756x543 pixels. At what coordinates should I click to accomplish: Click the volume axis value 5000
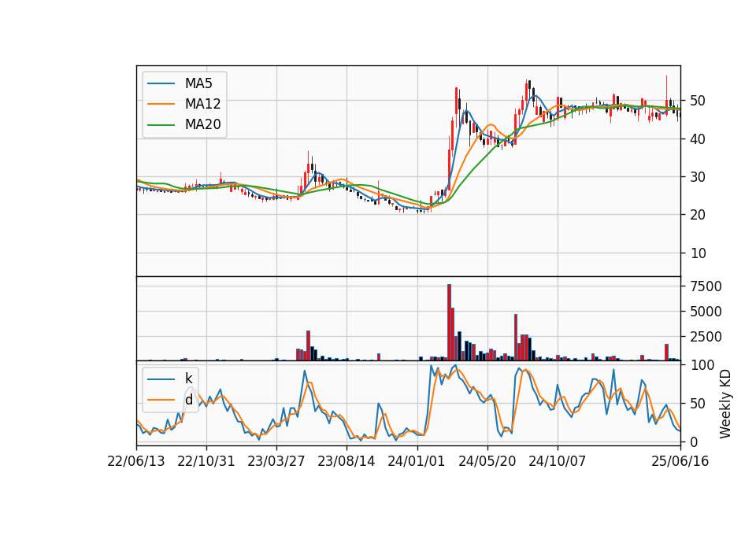706,312
